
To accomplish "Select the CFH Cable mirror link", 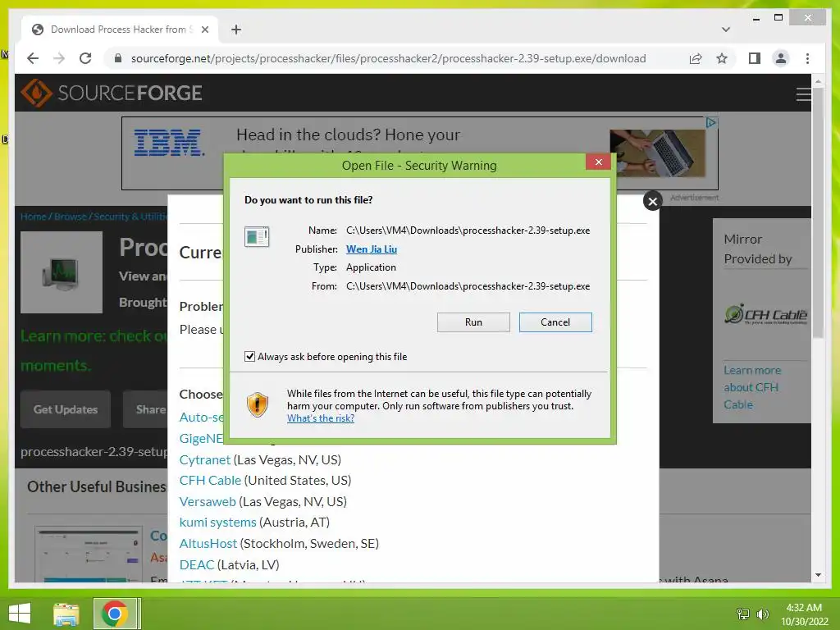I will 210,480.
